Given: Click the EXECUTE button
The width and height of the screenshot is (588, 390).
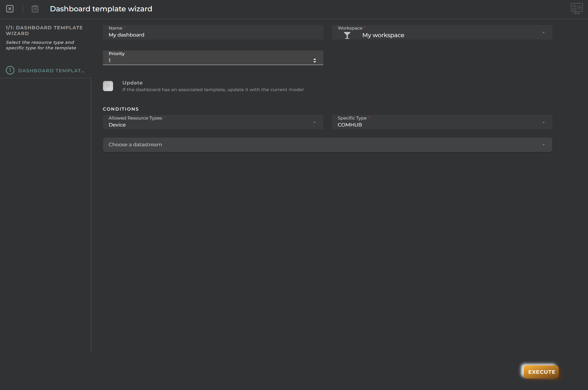Looking at the screenshot, I should click(x=540, y=372).
